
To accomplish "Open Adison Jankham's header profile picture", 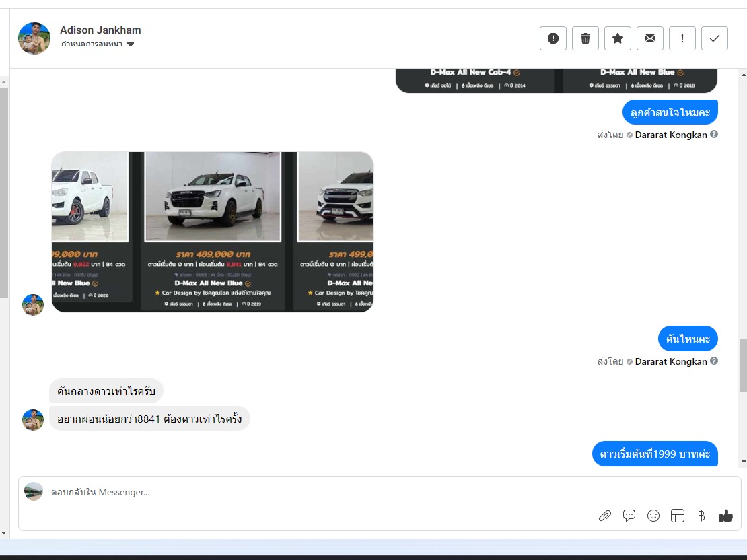I will [34, 38].
